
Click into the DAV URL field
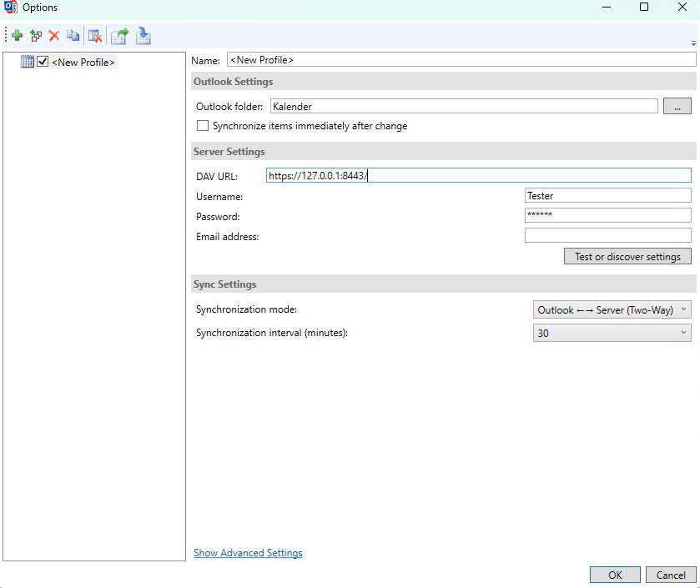[x=479, y=175]
